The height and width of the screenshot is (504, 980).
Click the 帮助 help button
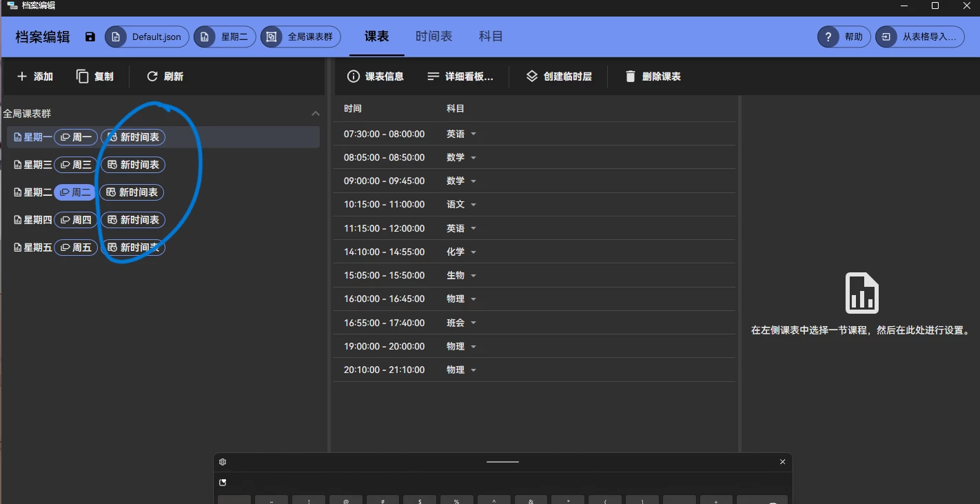(844, 37)
